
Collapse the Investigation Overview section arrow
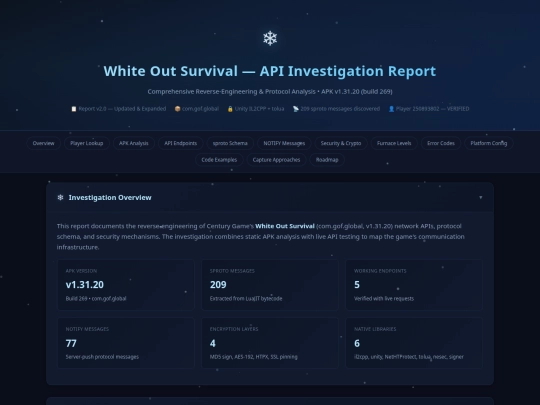tap(481, 197)
